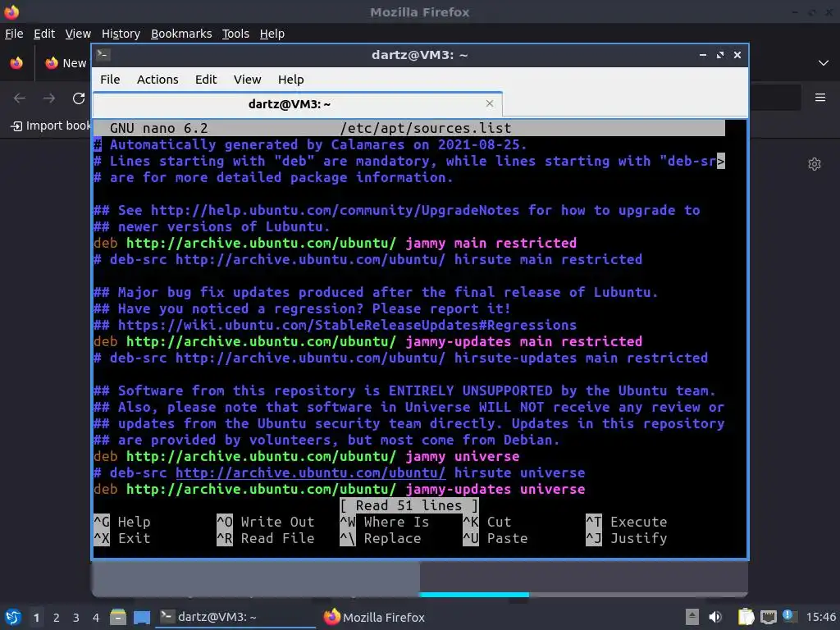Click the 'deb http://archive.ubuntu.com/ubuntu/ jammy universe' line
The image size is (840, 630).
tap(307, 456)
